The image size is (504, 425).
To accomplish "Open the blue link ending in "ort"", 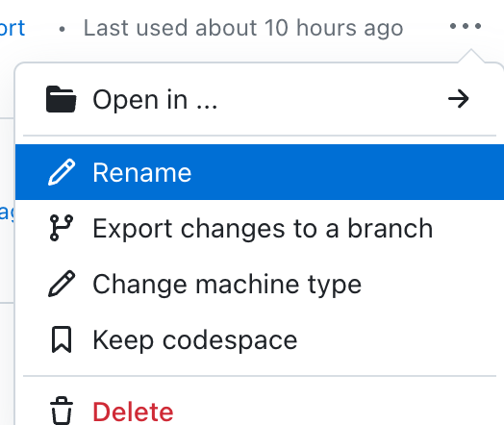I will click(x=12, y=28).
